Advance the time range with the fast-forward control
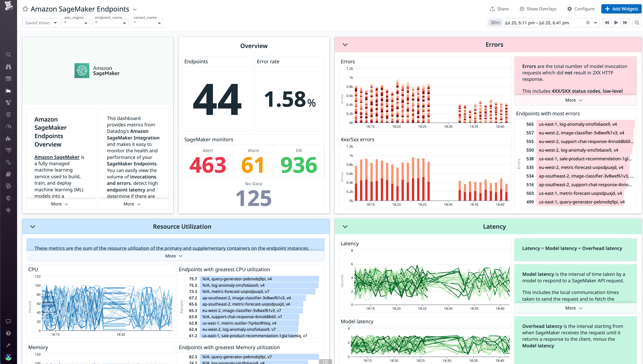Viewport: 643px width, 364px height. pyautogui.click(x=625, y=23)
